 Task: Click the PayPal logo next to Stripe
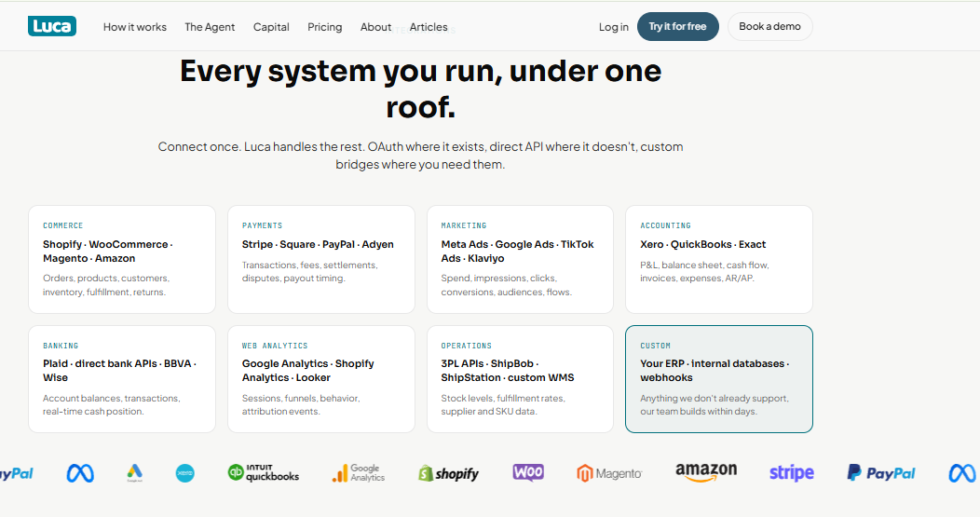tap(881, 473)
